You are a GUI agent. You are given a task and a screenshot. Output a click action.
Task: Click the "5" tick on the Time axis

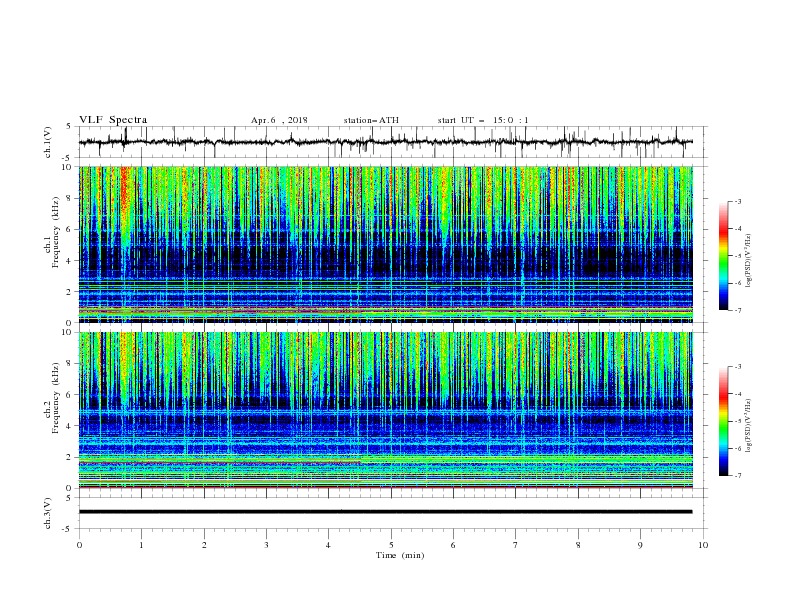391,545
